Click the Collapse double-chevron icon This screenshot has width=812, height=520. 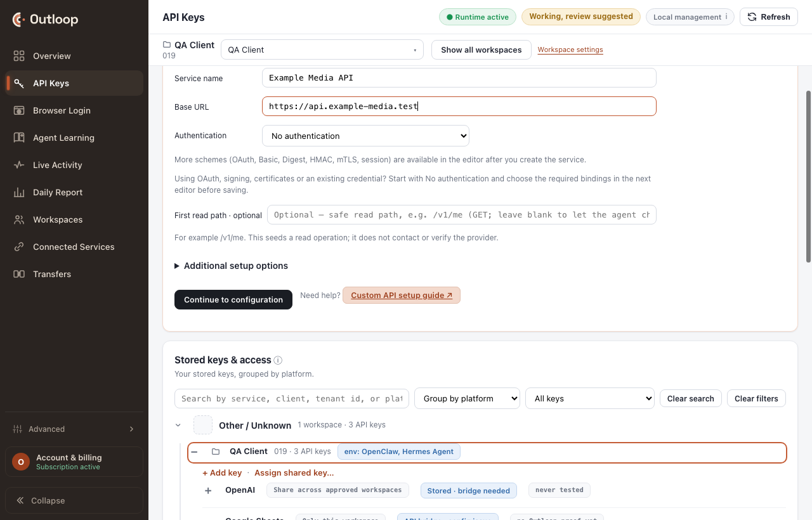(x=20, y=500)
